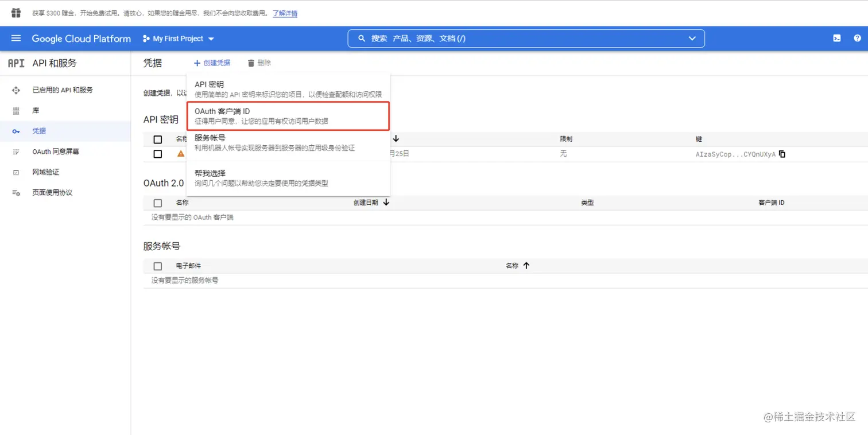868x435 pixels.
Task: Open Cloud Shell terminal icon
Action: [x=837, y=38]
